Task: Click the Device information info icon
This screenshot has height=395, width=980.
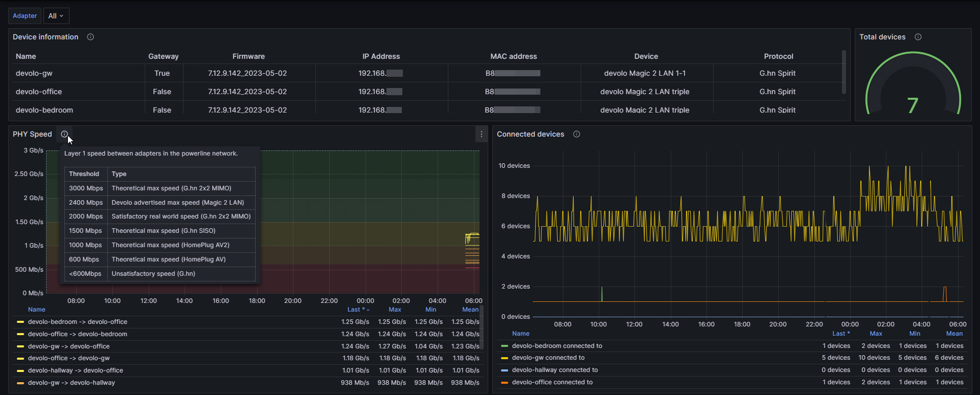Action: [x=90, y=37]
